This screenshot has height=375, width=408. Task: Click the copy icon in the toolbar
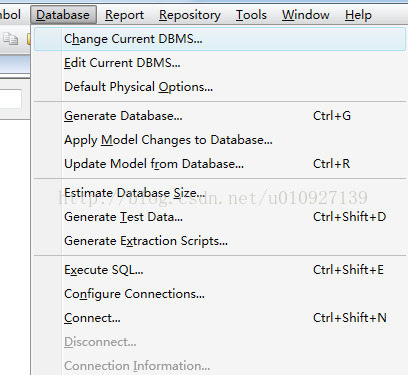(10, 39)
